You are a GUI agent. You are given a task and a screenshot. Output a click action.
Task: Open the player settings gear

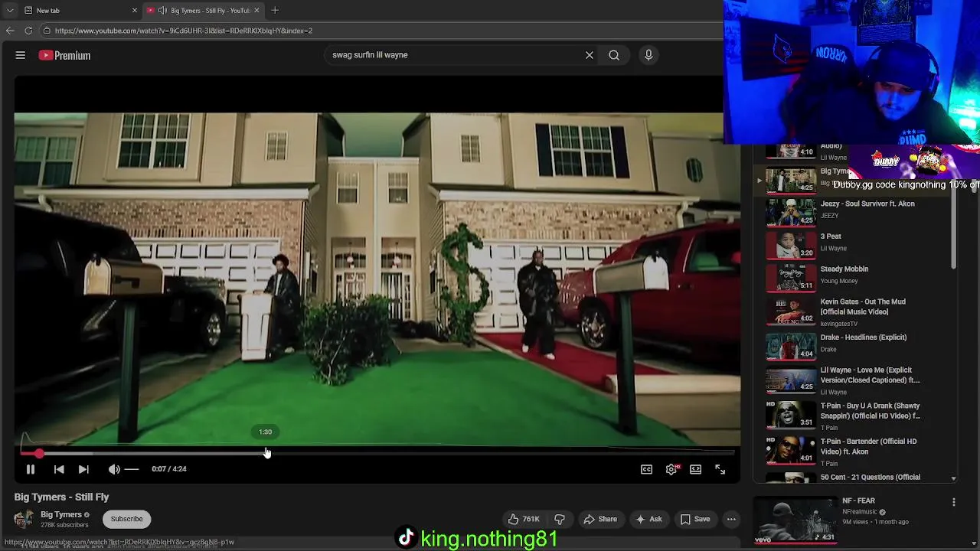(671, 469)
